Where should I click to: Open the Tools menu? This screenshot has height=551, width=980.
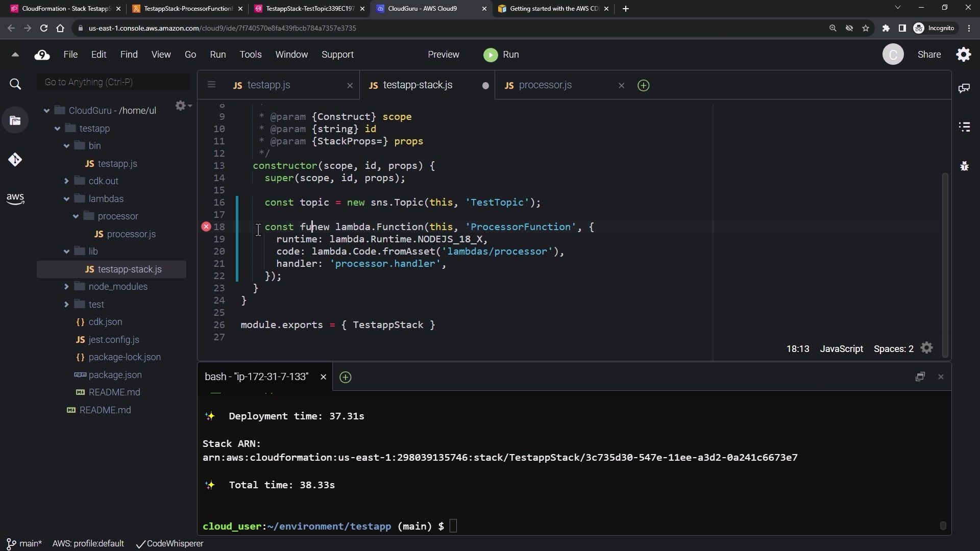(250, 55)
